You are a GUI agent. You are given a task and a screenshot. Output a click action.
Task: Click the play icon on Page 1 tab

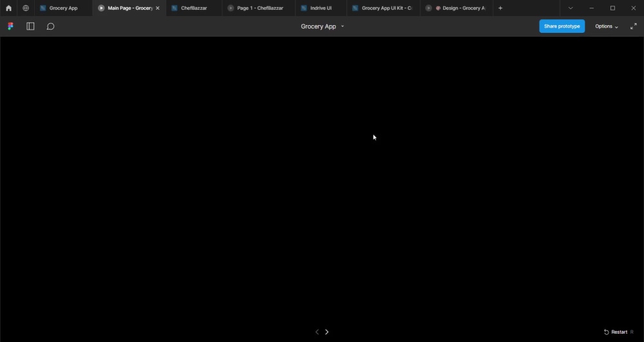pos(231,8)
